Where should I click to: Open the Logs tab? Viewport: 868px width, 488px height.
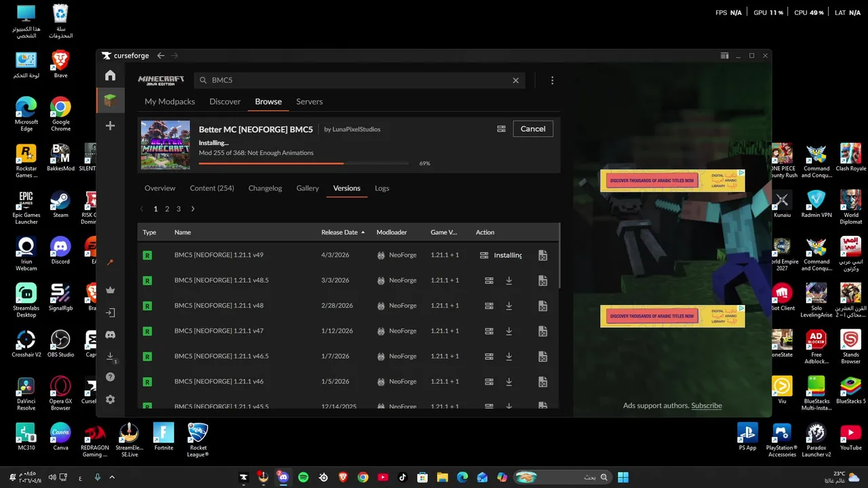click(x=382, y=188)
